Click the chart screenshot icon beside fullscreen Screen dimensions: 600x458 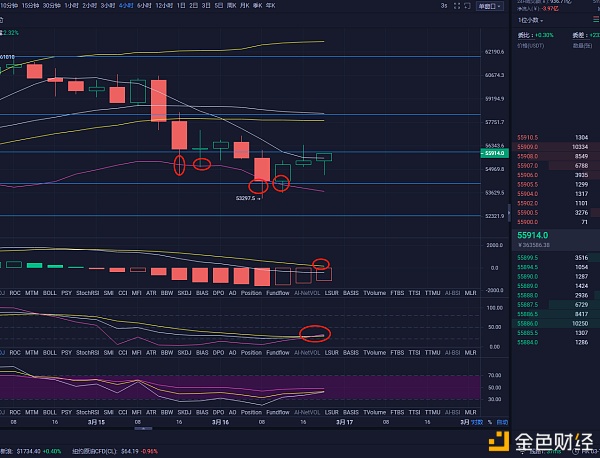pos(467,6)
